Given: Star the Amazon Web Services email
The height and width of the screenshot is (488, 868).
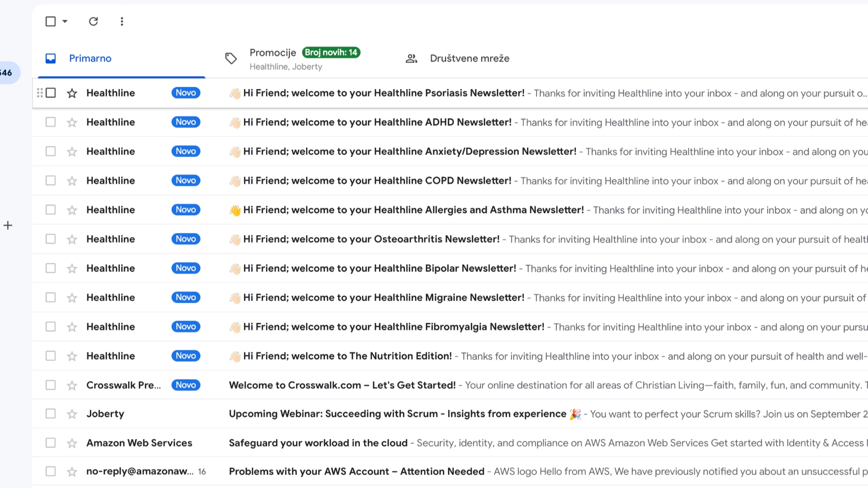Looking at the screenshot, I should pos(72,443).
